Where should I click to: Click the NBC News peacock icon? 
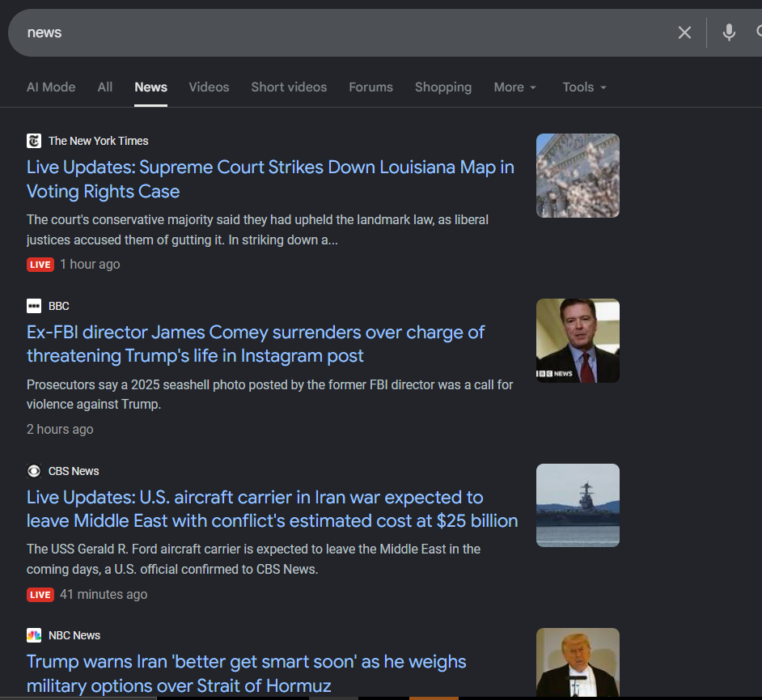pos(34,635)
